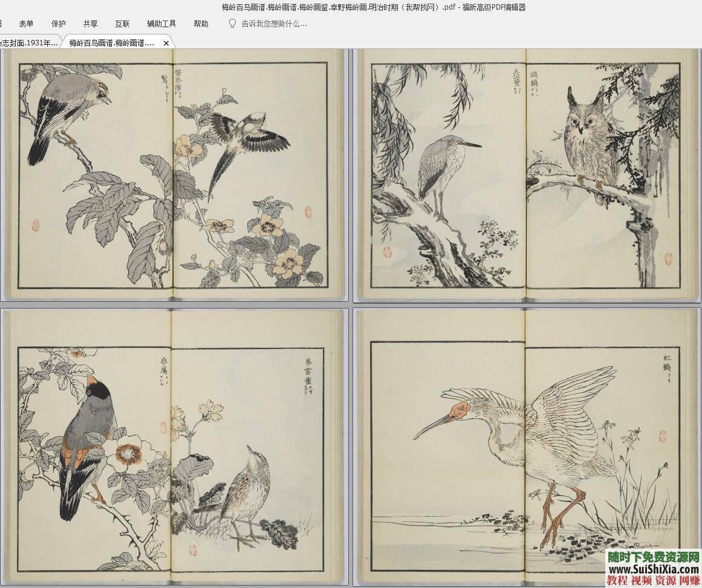Select the 梅岭百鸟画谱 document tab
702x588 pixels.
point(112,43)
